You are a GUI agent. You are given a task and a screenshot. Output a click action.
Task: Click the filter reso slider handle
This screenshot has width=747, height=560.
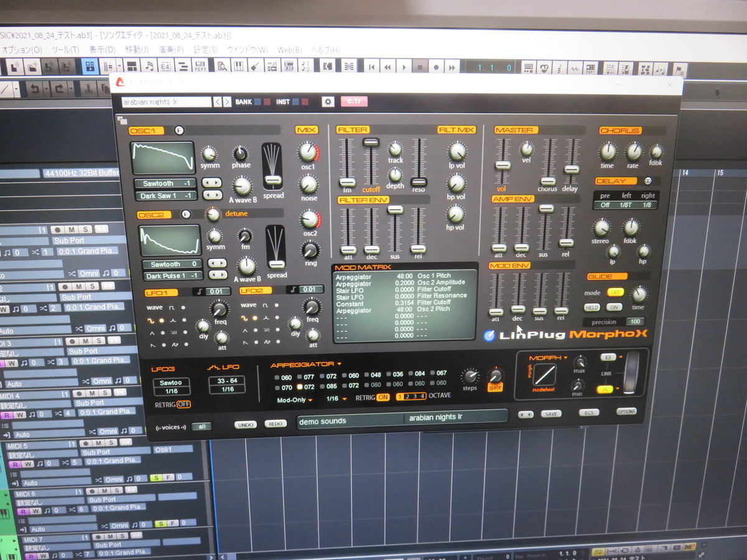point(419,182)
